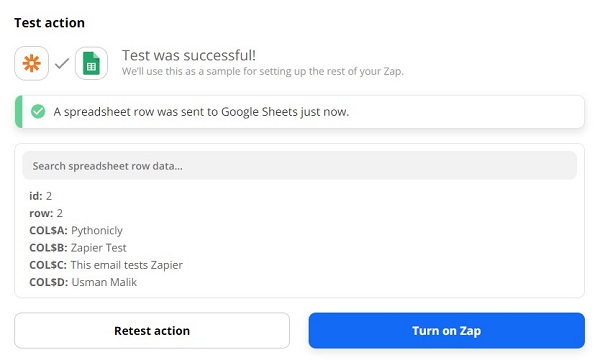The width and height of the screenshot is (600, 360).
Task: Select COL$C This email tests Zapier entry
Action: point(106,265)
